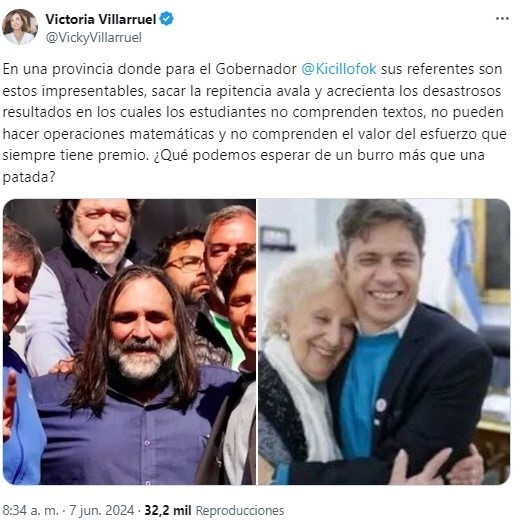
Task: Follow the @Kicillofok mention link
Action: pos(339,69)
